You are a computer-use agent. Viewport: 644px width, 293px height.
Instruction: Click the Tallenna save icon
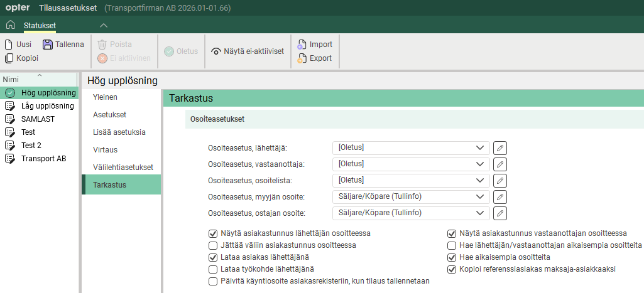(x=48, y=45)
